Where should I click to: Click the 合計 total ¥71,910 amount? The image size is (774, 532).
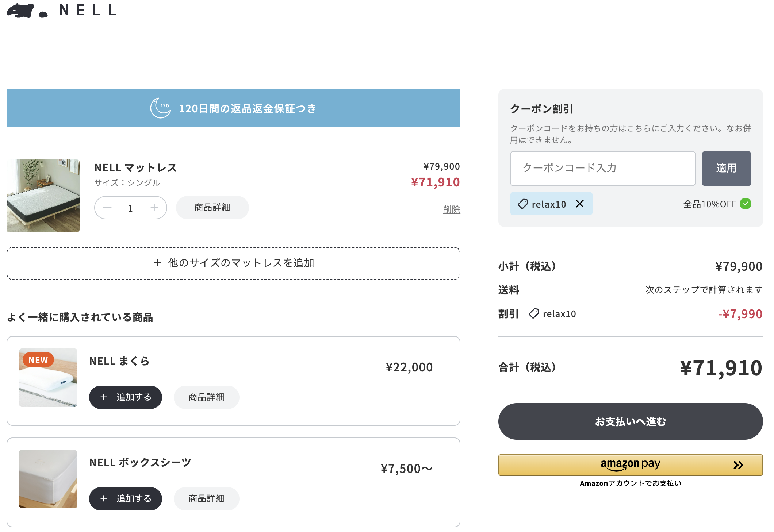click(721, 368)
